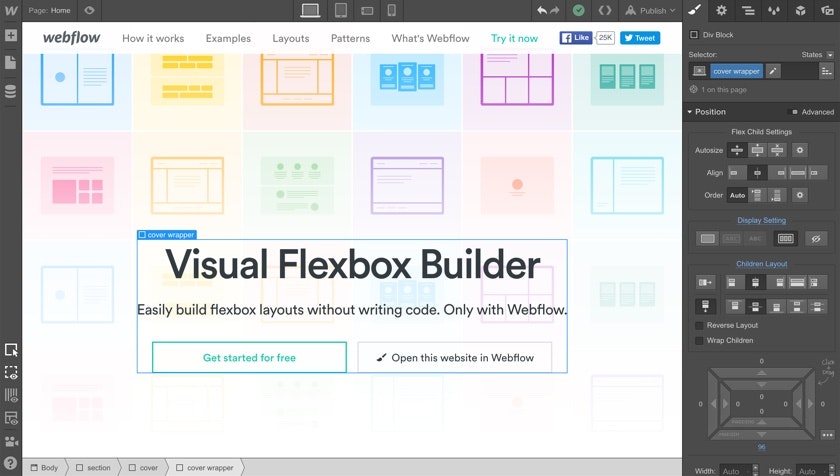840x476 pixels.
Task: Select cover in the breadcrumb bar
Action: [x=143, y=467]
